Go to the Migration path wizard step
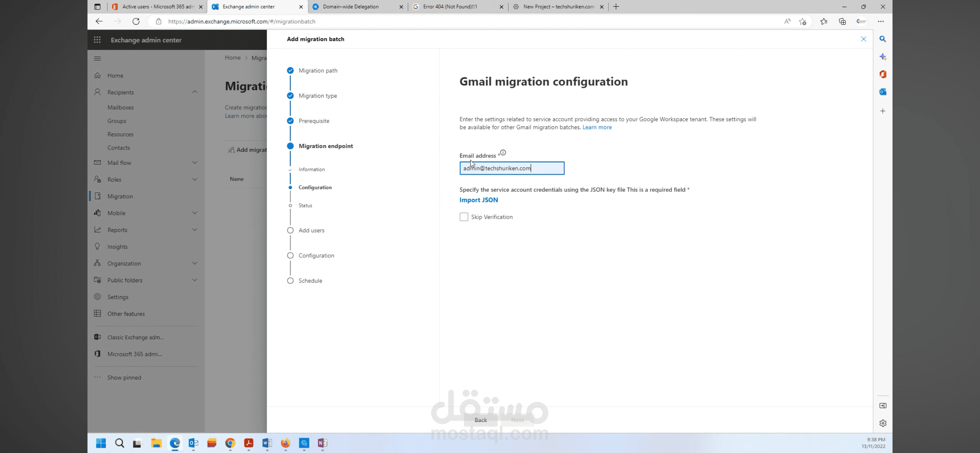The image size is (980, 453). (x=317, y=70)
